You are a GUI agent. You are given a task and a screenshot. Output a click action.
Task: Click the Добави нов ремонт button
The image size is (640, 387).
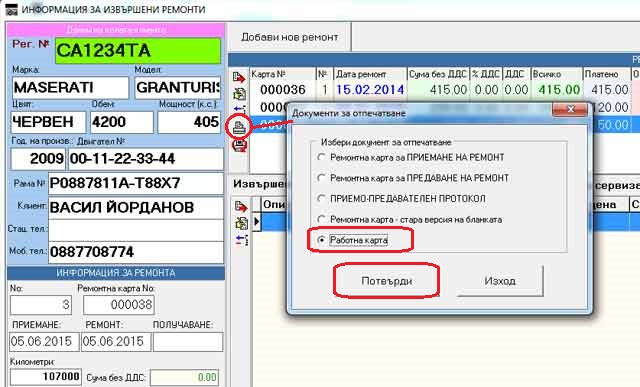(289, 37)
